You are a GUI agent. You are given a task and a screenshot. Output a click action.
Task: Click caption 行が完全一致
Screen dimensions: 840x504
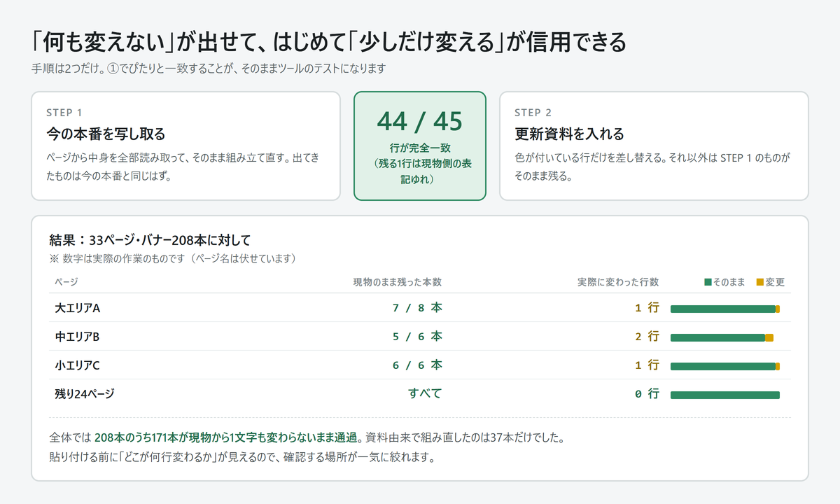[x=420, y=148]
